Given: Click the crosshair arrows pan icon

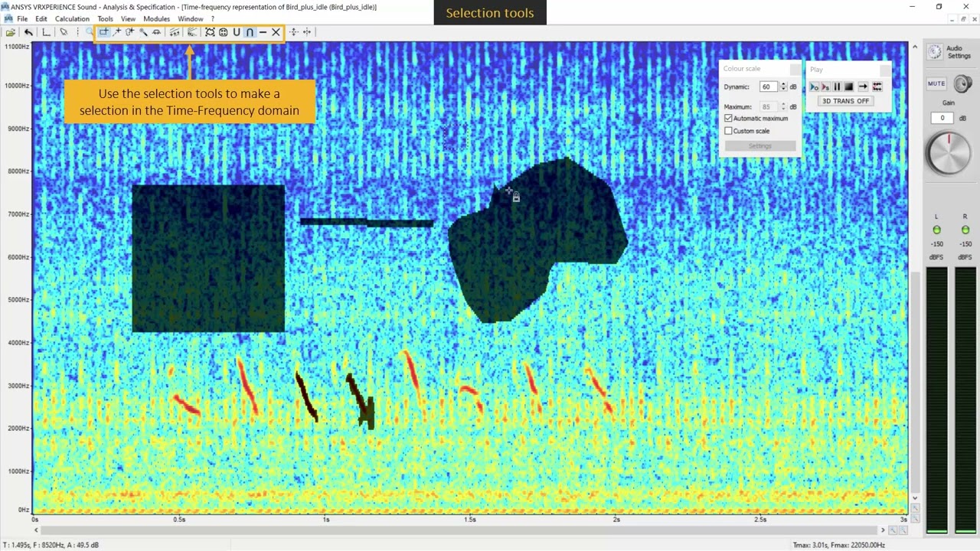Looking at the screenshot, I should [307, 32].
